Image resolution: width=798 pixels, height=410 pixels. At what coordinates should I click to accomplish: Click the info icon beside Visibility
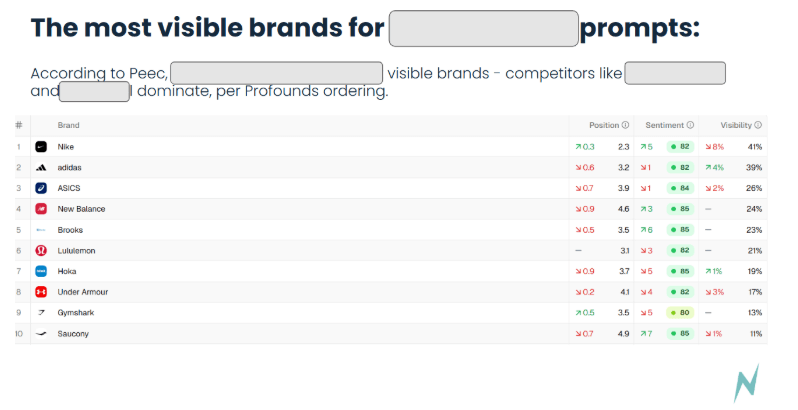click(x=758, y=125)
